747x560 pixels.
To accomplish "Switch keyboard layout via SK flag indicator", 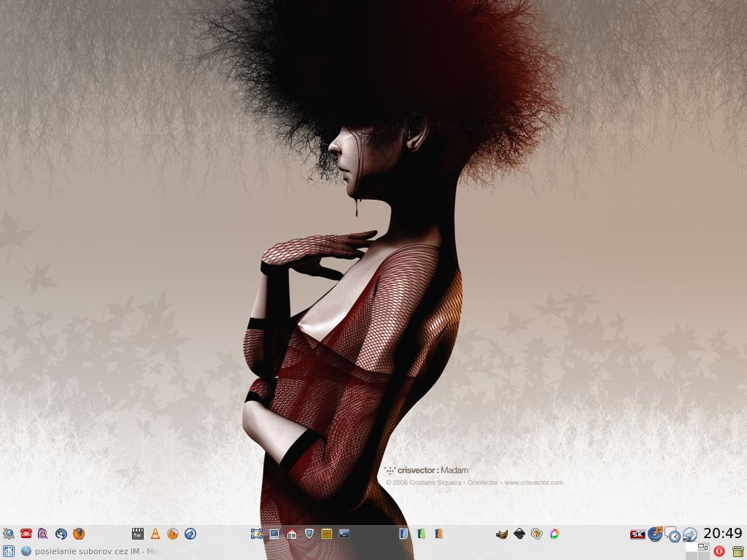I will tap(638, 534).
